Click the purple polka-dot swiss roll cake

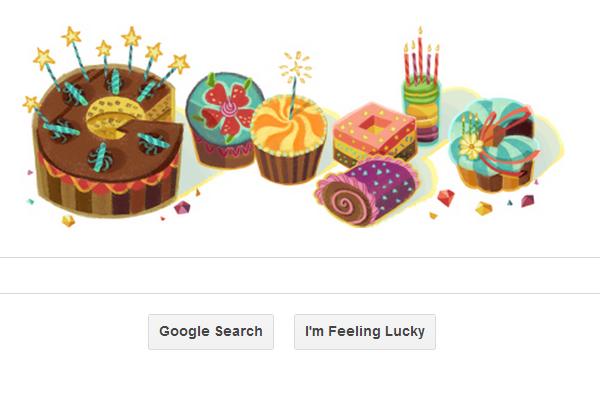(x=367, y=191)
